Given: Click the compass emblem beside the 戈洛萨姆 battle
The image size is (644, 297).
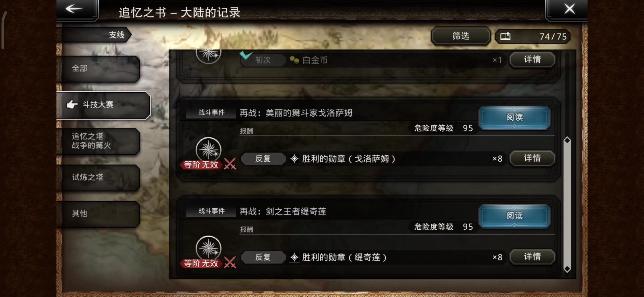Looking at the screenshot, I should tap(208, 150).
